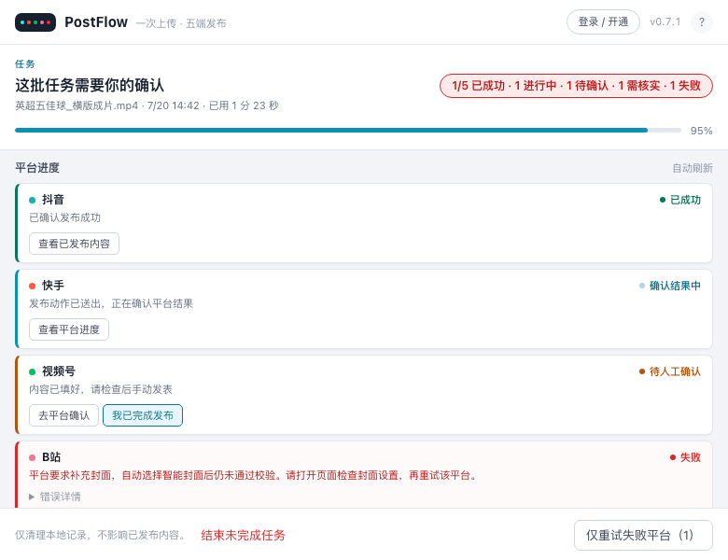Viewport: 728px width, 560px height.
Task: Click the green dot beside 视频号
Action: point(32,372)
